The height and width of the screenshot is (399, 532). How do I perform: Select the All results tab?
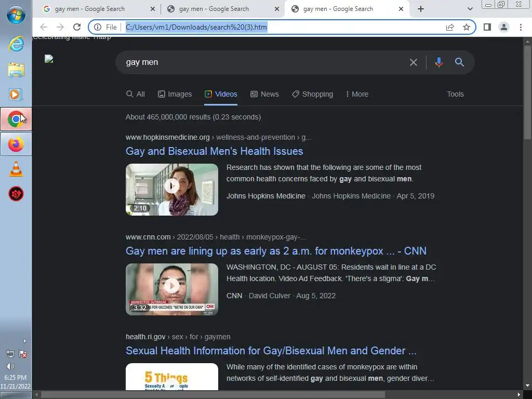[136, 95]
